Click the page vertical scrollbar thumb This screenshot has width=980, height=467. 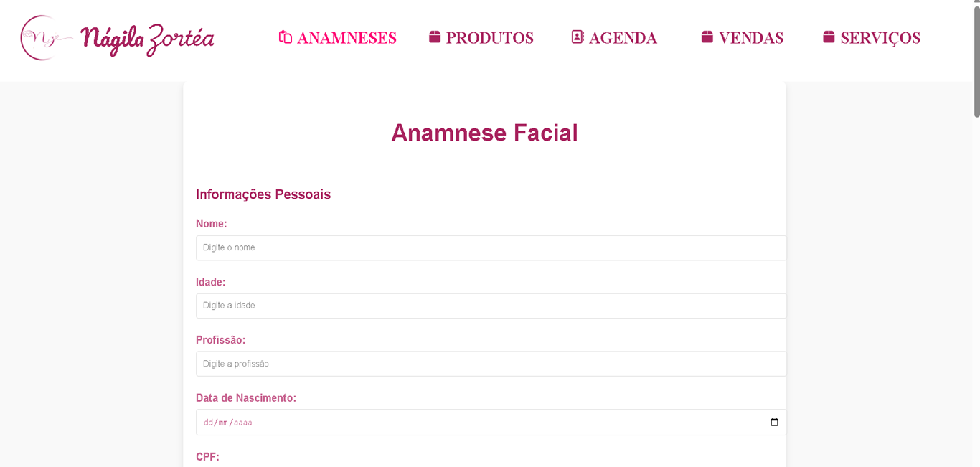[976, 61]
